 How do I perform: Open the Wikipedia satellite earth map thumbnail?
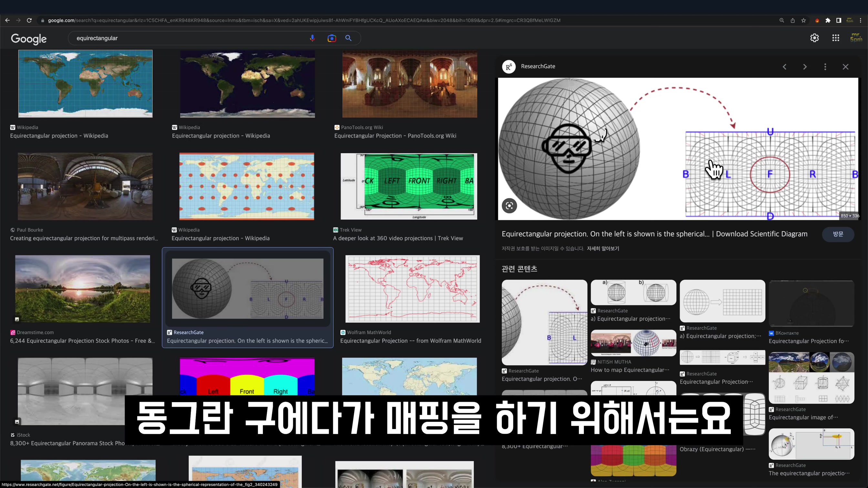click(247, 84)
